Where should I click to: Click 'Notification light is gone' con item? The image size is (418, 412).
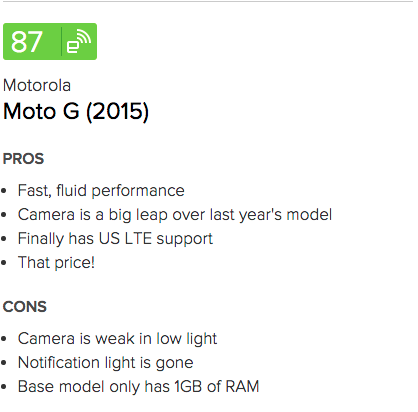[106, 363]
